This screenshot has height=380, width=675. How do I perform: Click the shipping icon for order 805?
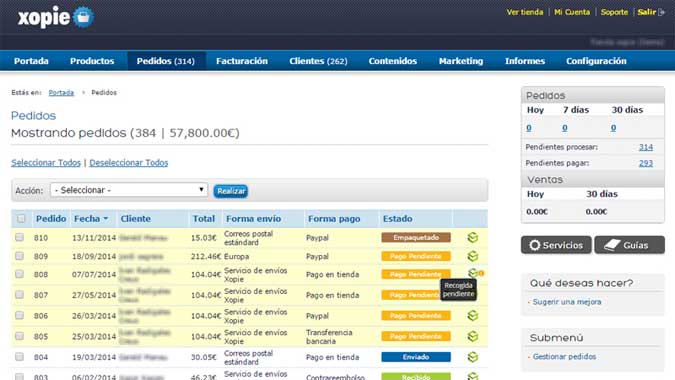point(473,336)
